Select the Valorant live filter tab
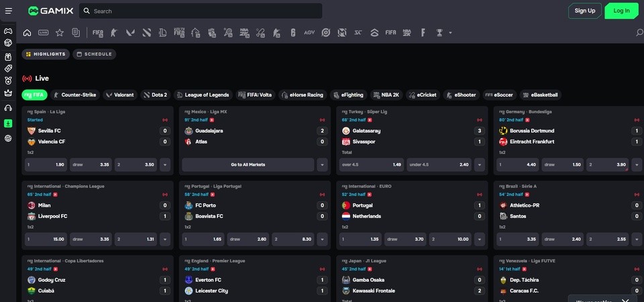 pyautogui.click(x=120, y=95)
